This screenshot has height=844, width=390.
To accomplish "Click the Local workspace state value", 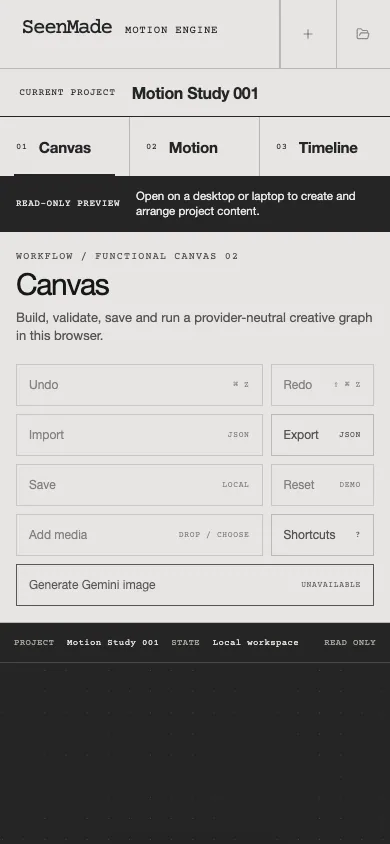I will pyautogui.click(x=255, y=643).
